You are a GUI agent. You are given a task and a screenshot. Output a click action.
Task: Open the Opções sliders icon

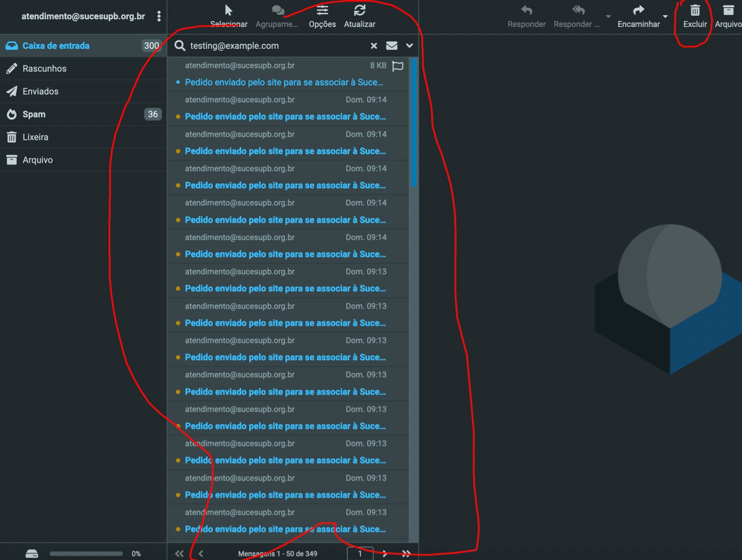(322, 10)
